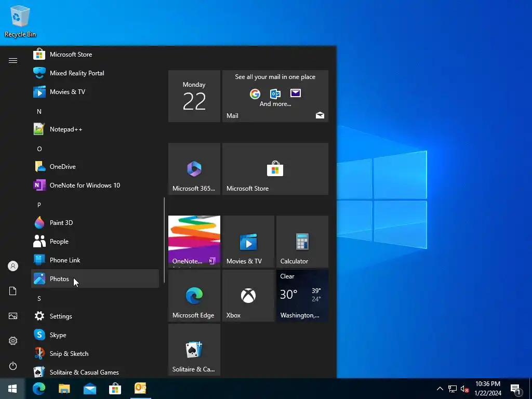This screenshot has height=399, width=532.
Task: Open the user account icon in Start sidebar
Action: [13, 266]
